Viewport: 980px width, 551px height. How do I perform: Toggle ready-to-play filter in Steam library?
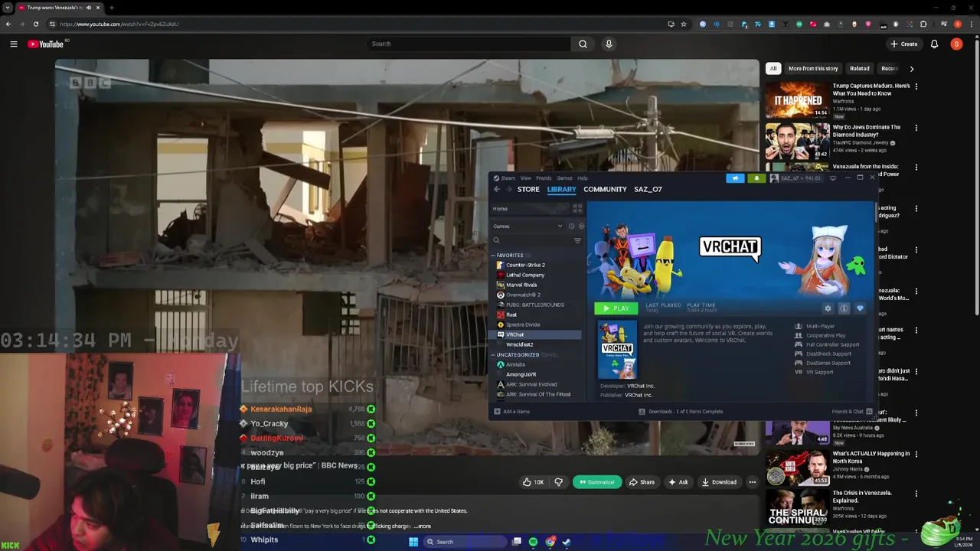point(581,227)
